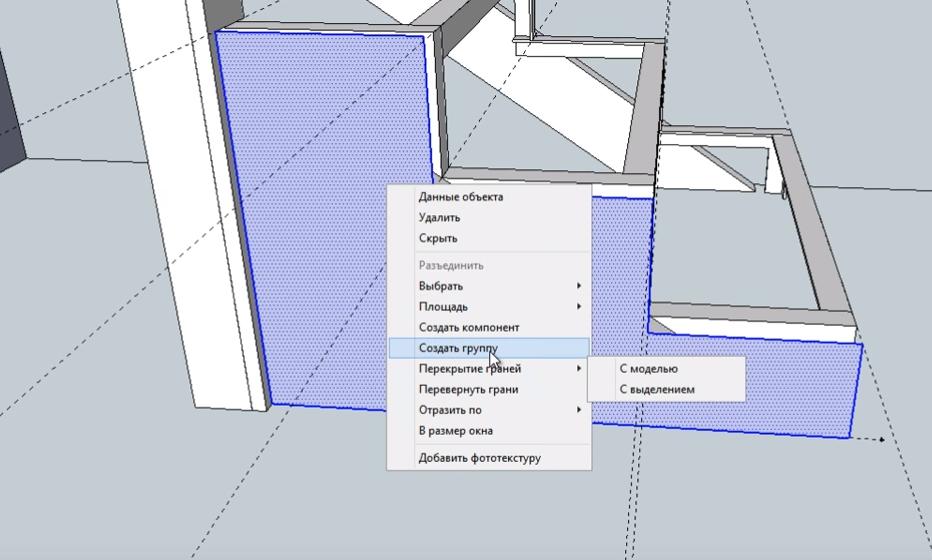Pick С моделью in the submenu
The image size is (932, 560).
648,369
